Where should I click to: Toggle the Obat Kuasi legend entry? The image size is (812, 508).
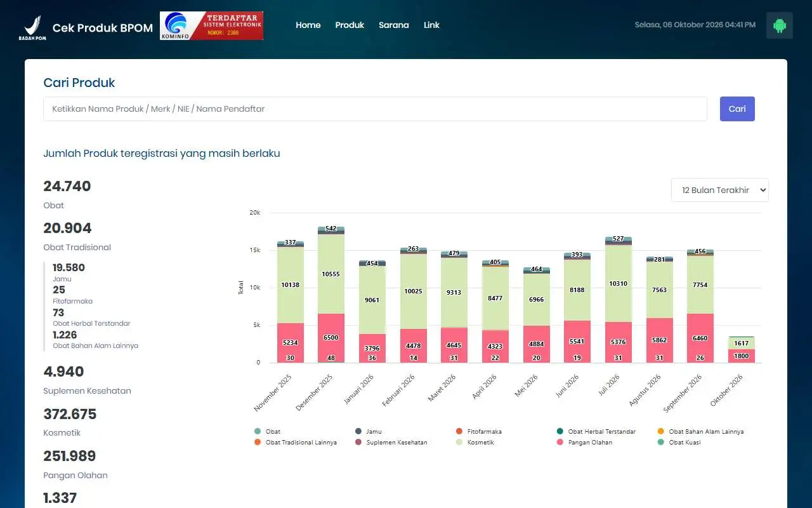coord(679,443)
